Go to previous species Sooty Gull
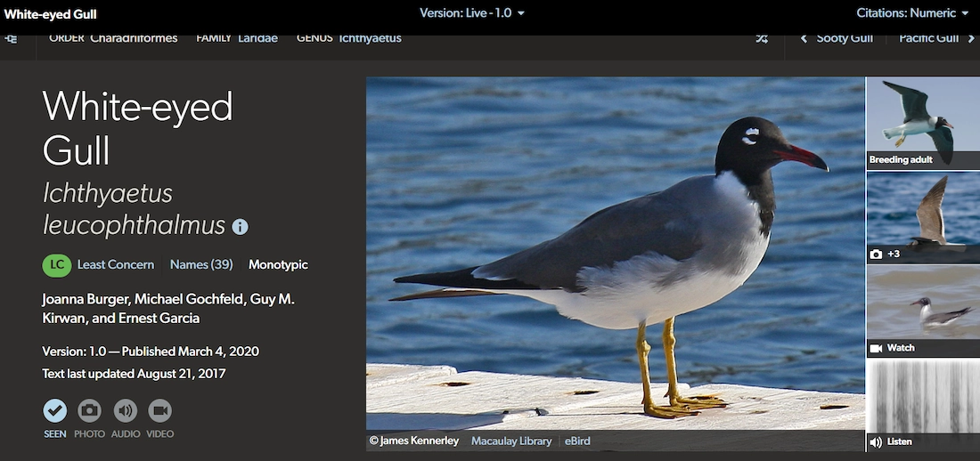 837,39
